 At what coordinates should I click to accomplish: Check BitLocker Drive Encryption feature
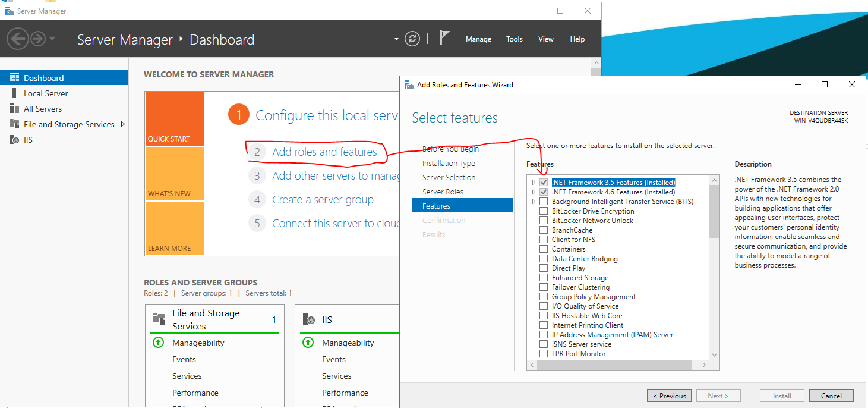(x=544, y=211)
